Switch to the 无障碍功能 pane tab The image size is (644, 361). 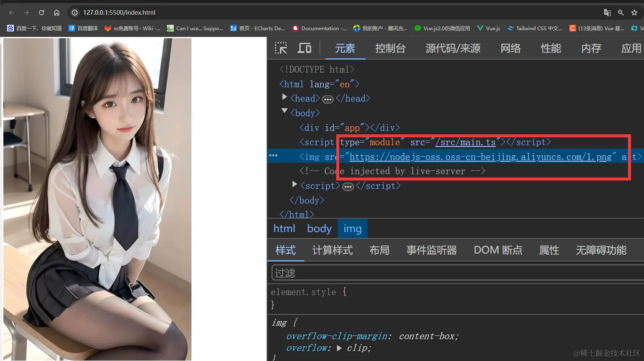[601, 251]
